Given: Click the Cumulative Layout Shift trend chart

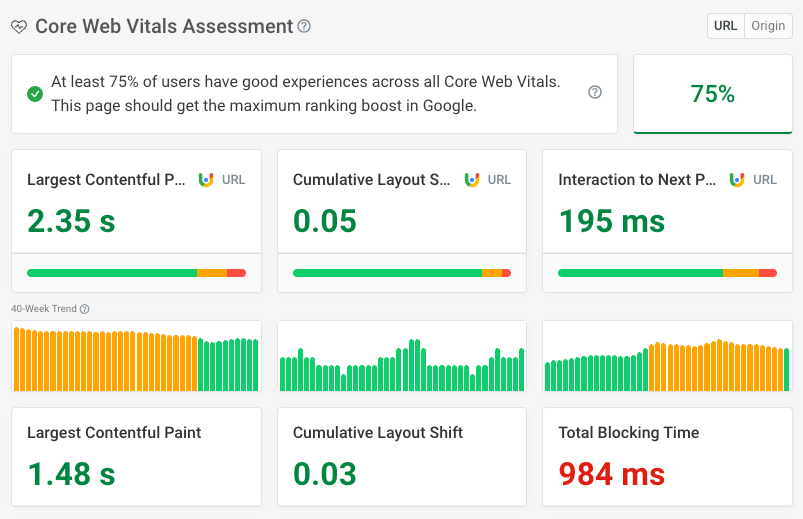Looking at the screenshot, I should tap(401, 359).
